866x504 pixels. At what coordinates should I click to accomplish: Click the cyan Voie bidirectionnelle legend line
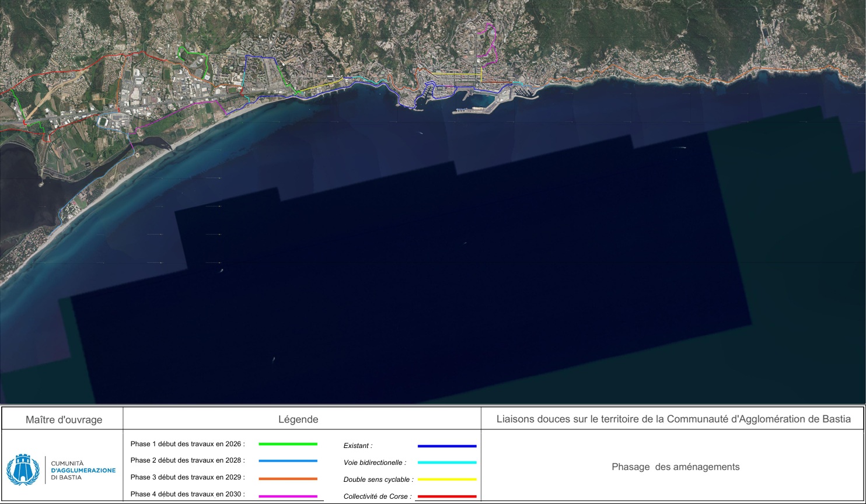447,463
